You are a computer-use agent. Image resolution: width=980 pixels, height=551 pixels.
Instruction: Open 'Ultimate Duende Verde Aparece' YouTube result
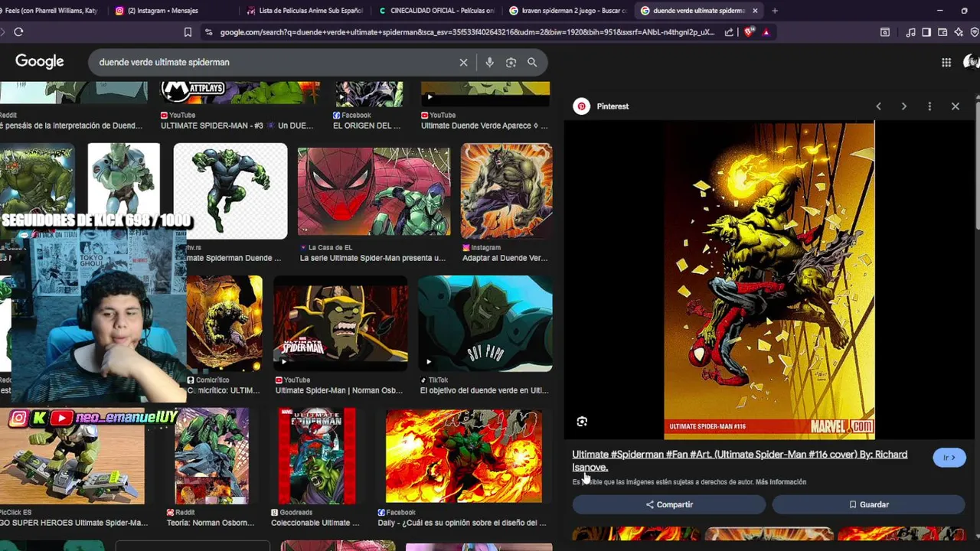[x=484, y=126]
